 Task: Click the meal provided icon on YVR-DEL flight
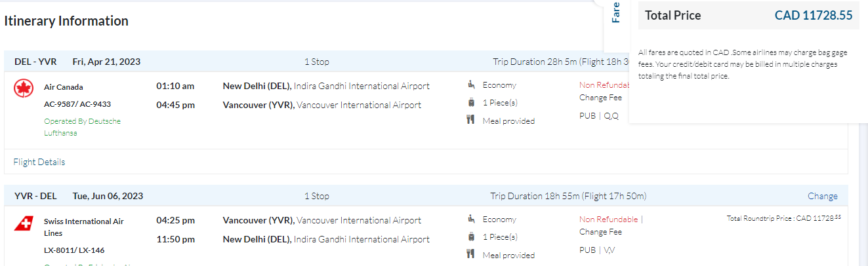[x=471, y=254]
